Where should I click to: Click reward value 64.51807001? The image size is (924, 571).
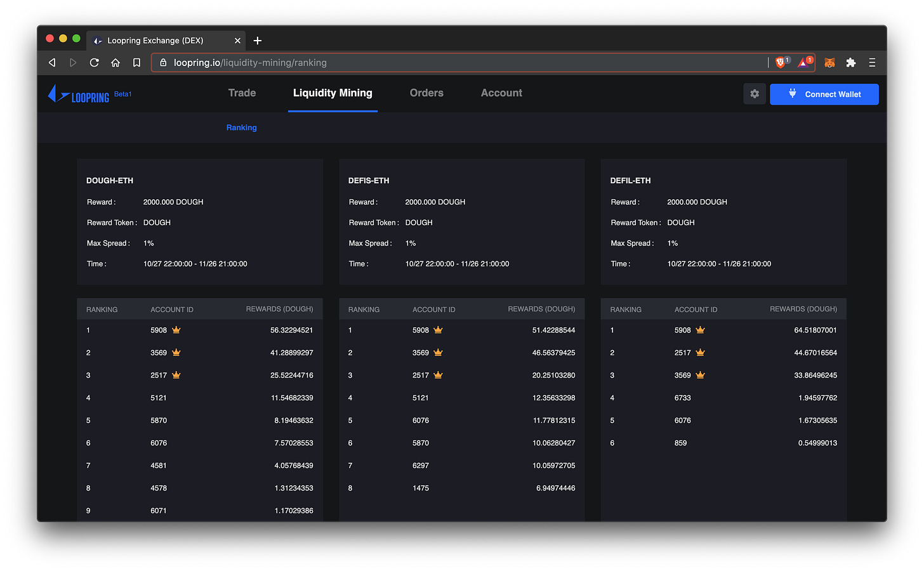[x=815, y=330]
